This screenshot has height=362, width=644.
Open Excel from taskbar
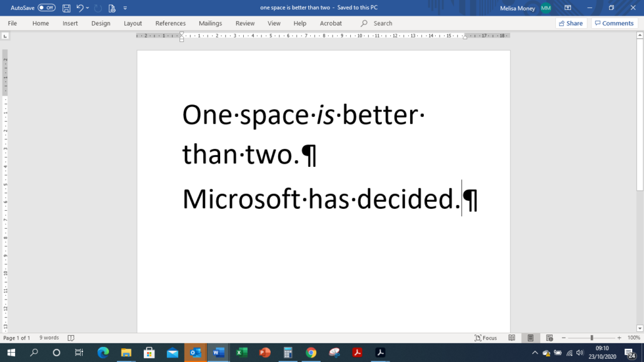242,353
